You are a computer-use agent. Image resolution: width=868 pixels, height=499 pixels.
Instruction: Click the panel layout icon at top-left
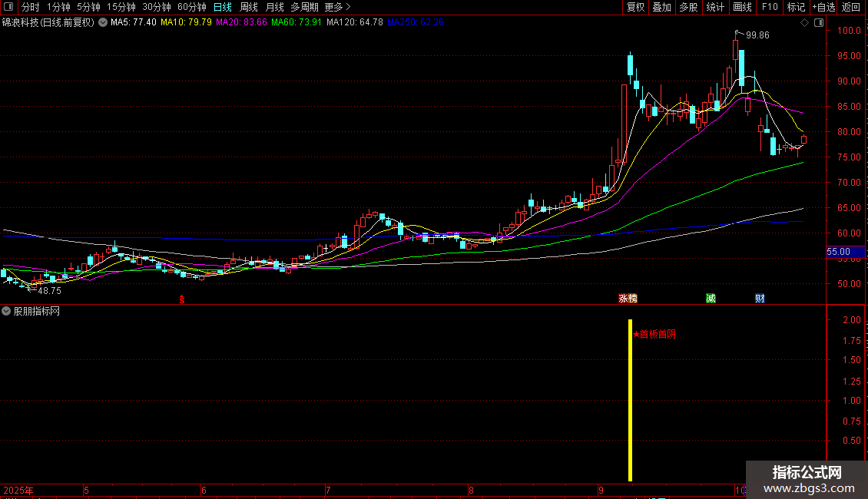tap(8, 7)
